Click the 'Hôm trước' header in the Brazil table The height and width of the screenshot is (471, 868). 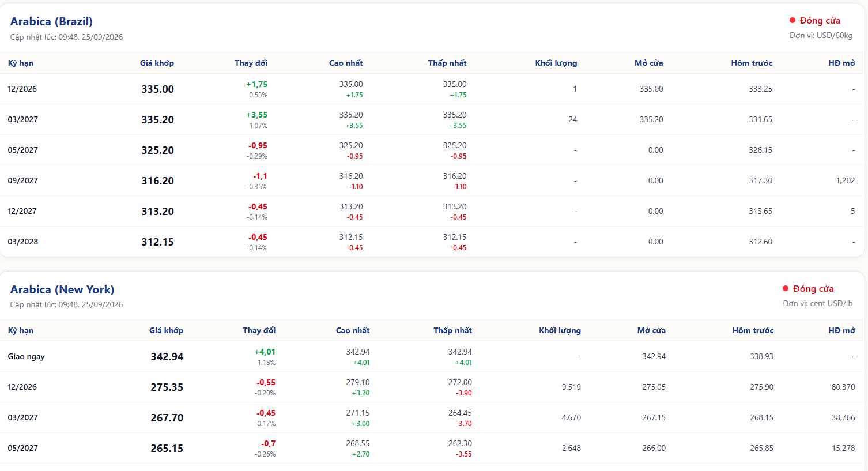[752, 63]
